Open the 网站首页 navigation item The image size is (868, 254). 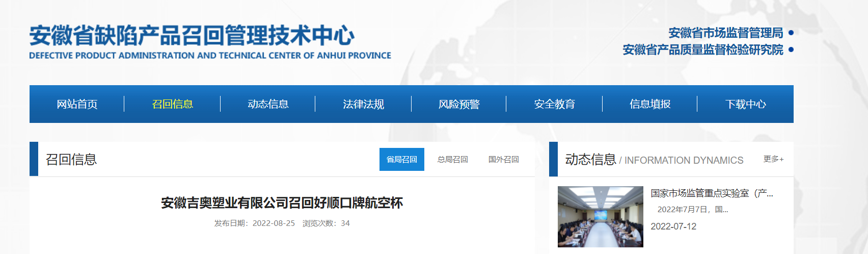pyautogui.click(x=77, y=104)
